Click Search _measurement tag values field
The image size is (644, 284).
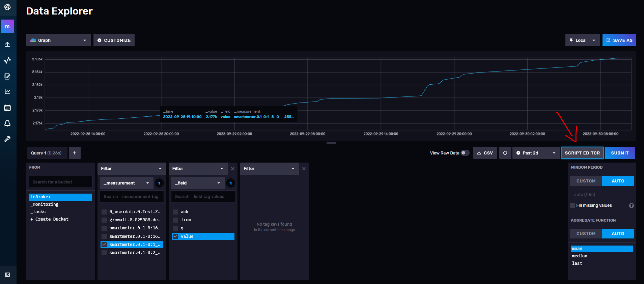click(x=132, y=196)
